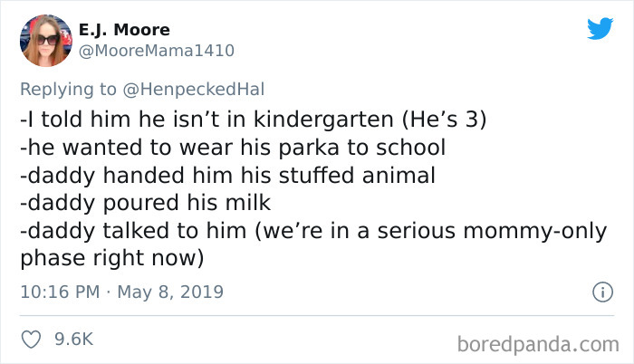Click the 'Replying to' label
Screen dimensions: 634x364
click(70, 89)
